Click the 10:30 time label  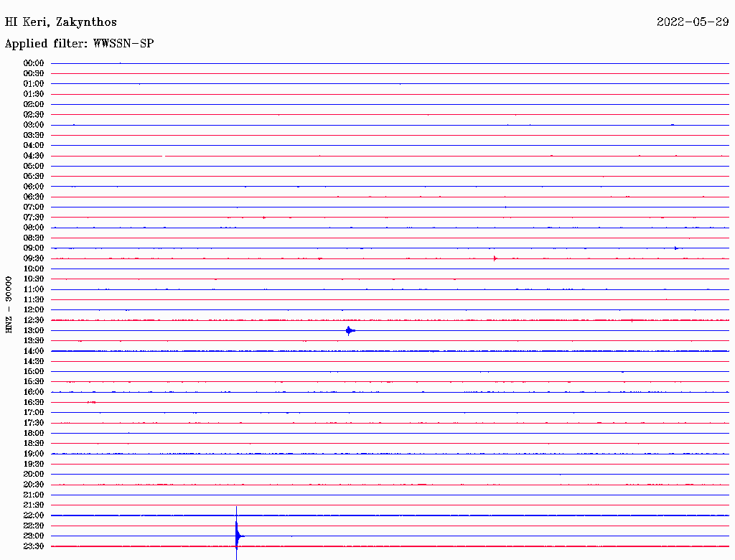(34, 279)
